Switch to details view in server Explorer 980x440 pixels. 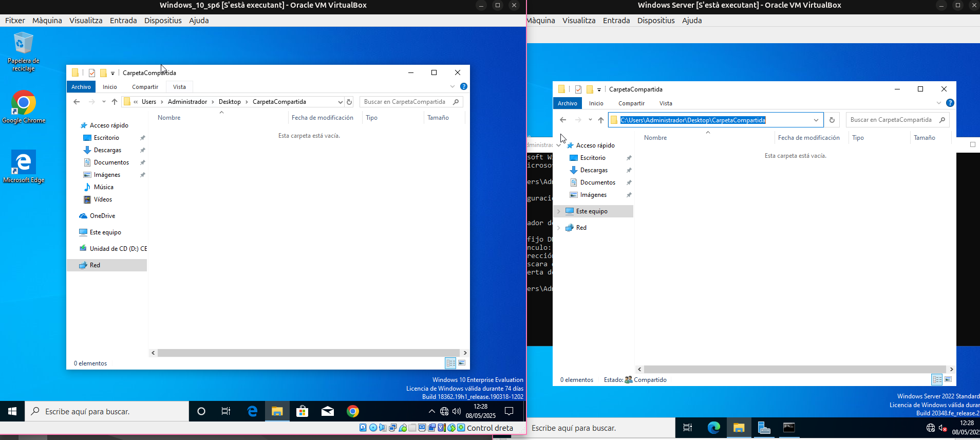pos(937,379)
